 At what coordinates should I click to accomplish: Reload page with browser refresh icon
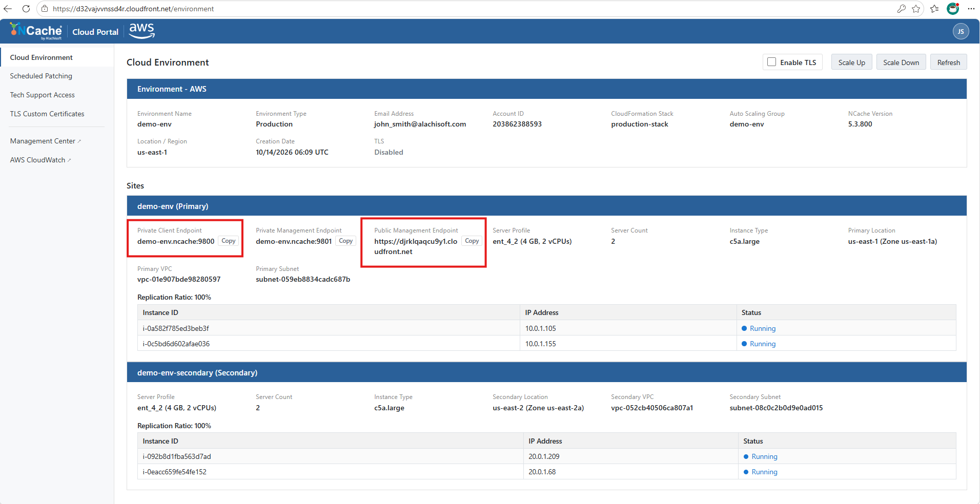[26, 9]
